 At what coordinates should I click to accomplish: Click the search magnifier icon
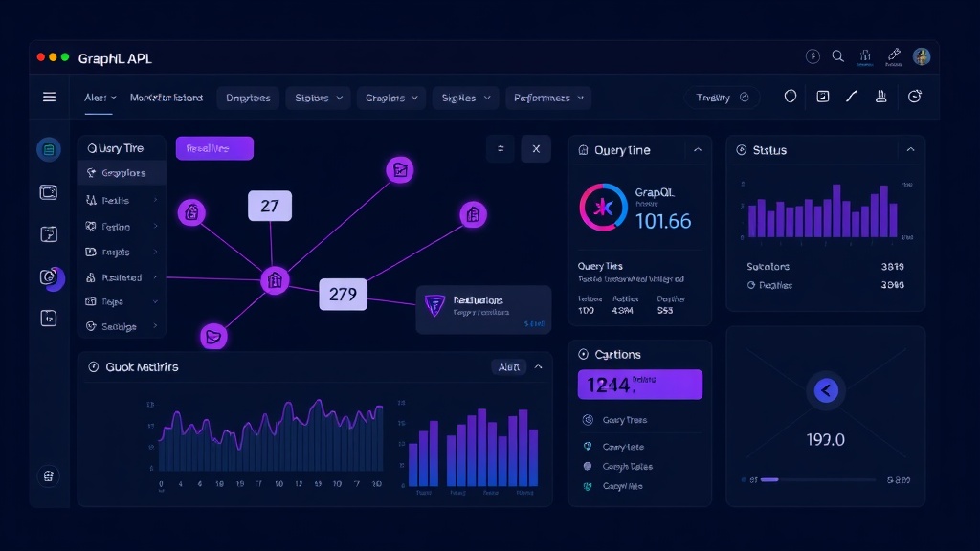(x=837, y=56)
